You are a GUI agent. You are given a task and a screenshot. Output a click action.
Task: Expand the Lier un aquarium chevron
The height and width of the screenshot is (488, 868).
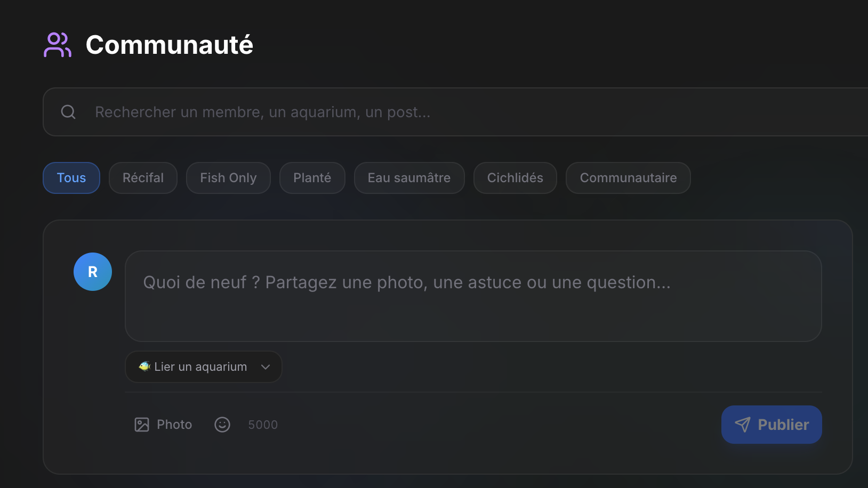[266, 367]
